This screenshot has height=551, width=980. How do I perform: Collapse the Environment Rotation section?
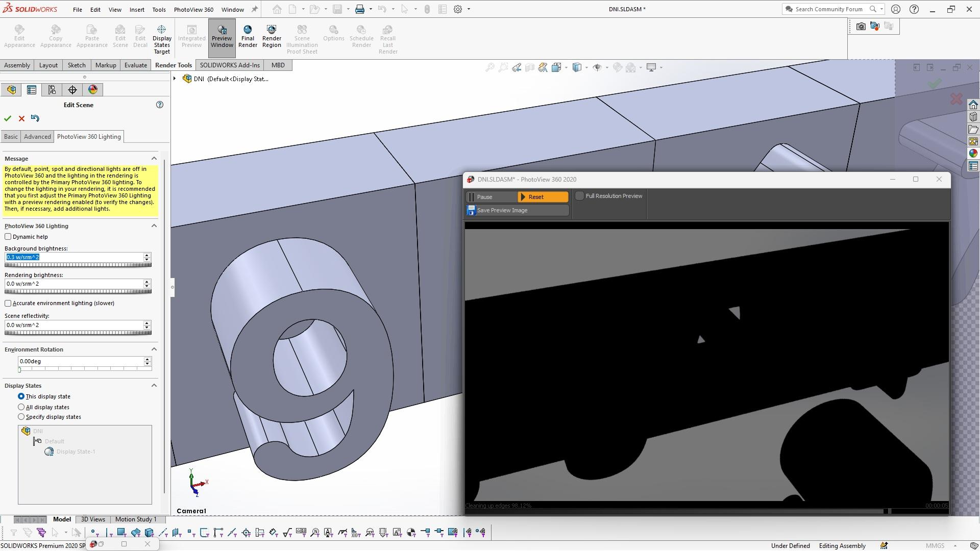click(x=154, y=349)
